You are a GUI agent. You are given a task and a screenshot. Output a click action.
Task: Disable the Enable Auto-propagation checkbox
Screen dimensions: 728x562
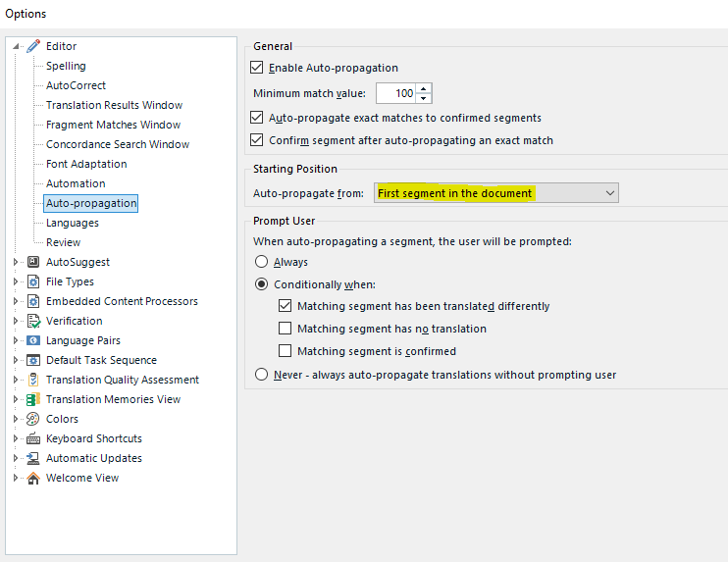coord(258,68)
